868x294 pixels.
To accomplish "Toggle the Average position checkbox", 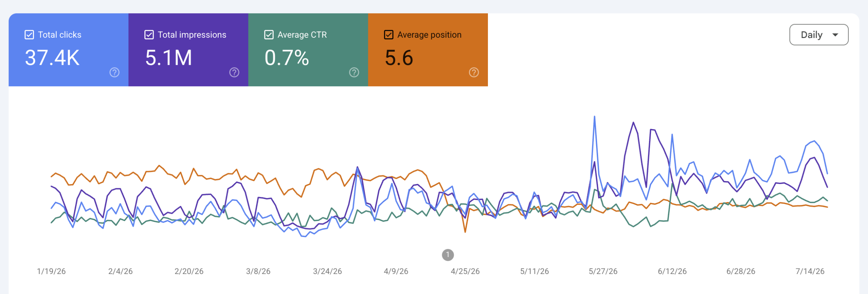I will 389,35.
